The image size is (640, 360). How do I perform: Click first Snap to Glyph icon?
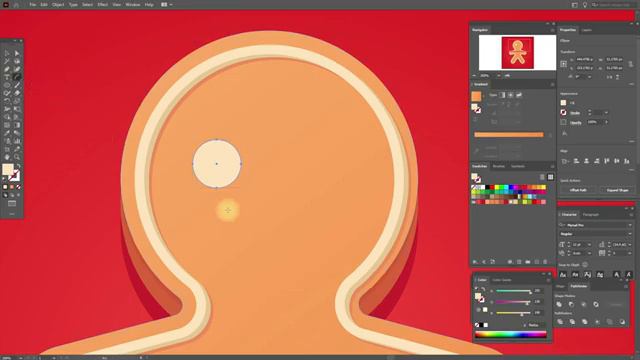click(x=563, y=275)
